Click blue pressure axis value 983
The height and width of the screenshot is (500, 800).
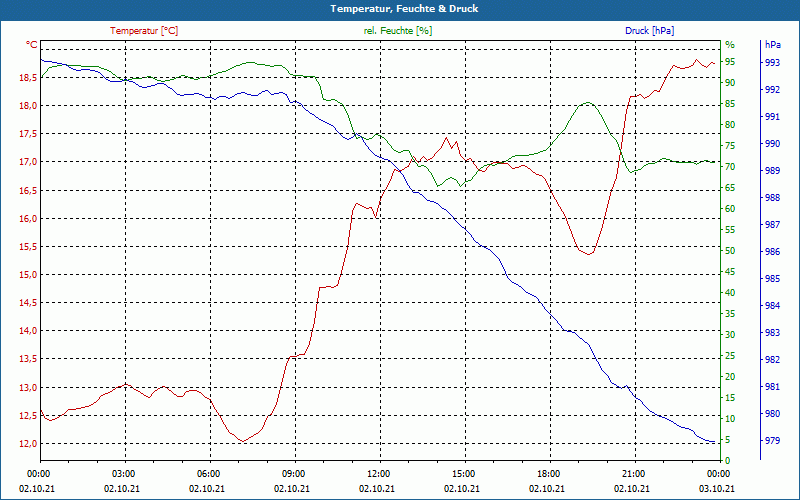(x=772, y=333)
